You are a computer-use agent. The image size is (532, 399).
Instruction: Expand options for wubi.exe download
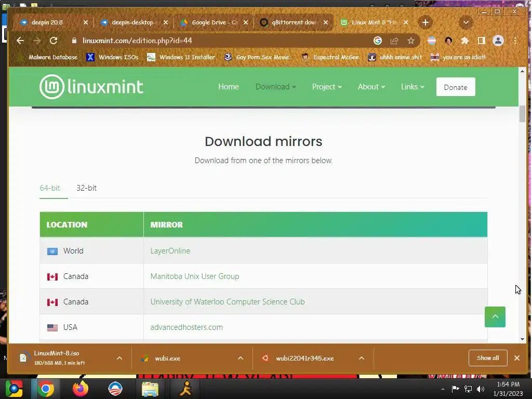click(241, 358)
